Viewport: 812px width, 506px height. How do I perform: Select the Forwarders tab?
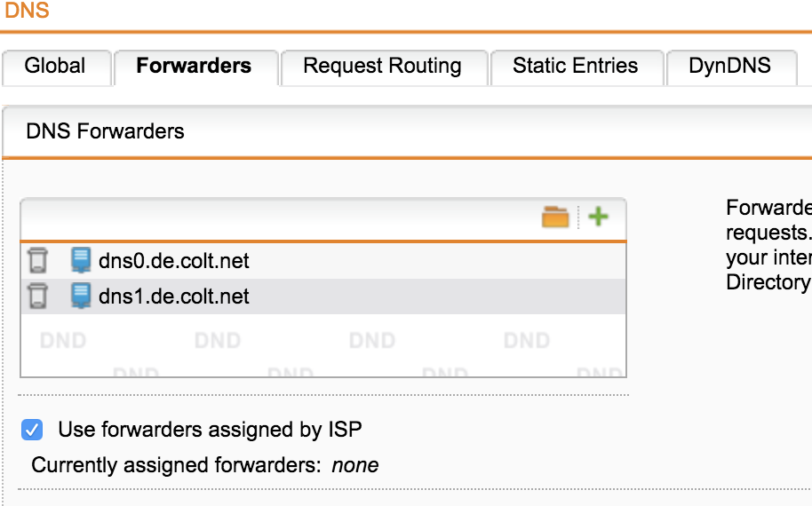tap(194, 67)
